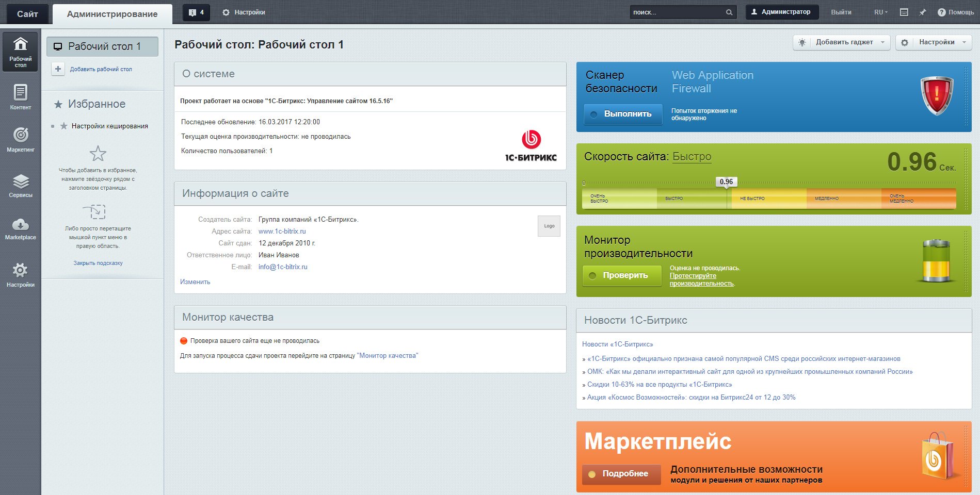Click the search magnifier icon
Screen dimensions: 980x495
pos(729,12)
